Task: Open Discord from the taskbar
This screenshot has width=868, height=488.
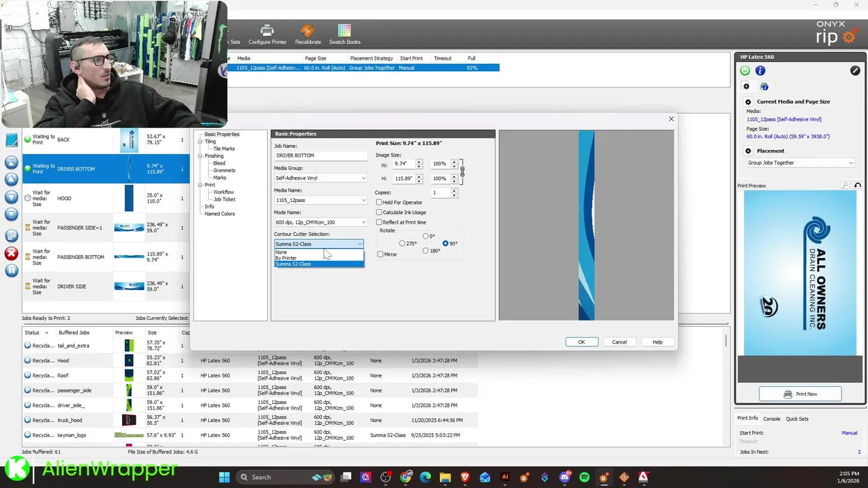Action: tap(564, 477)
